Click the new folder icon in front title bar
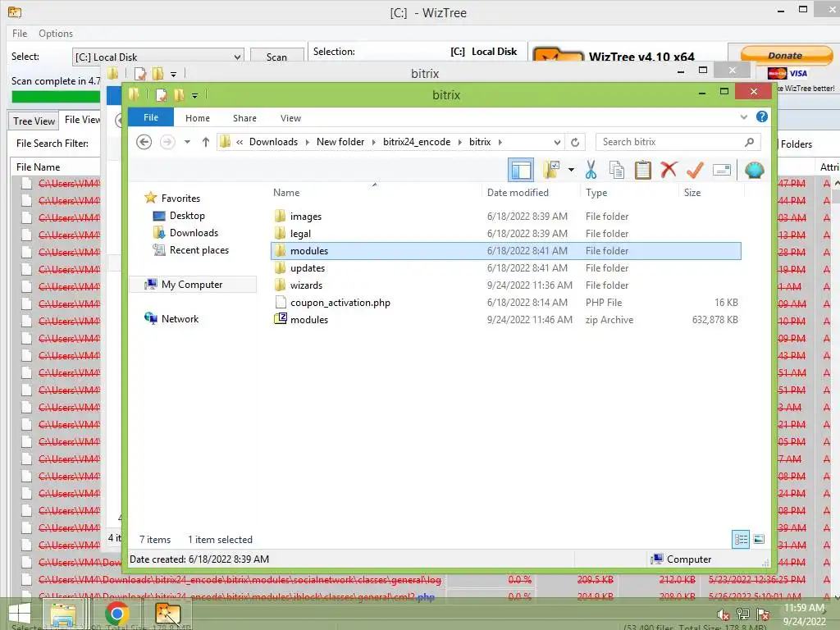840x630 pixels. pyautogui.click(x=179, y=95)
